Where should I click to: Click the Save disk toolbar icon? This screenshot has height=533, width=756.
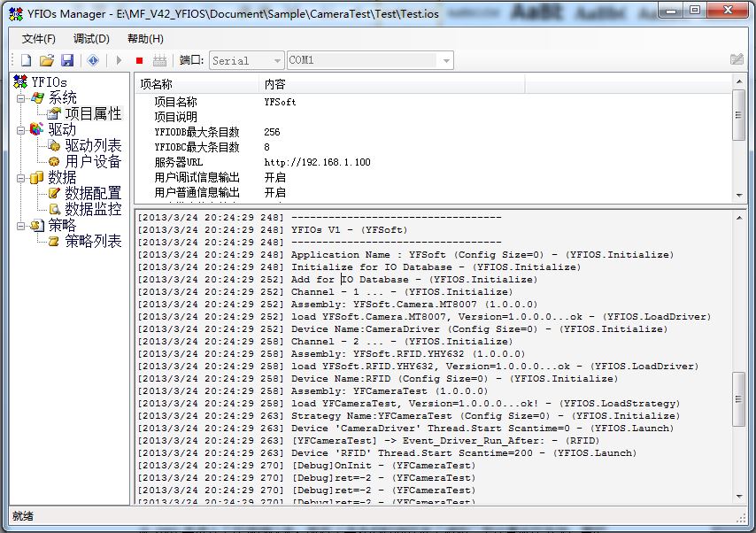pos(67,60)
